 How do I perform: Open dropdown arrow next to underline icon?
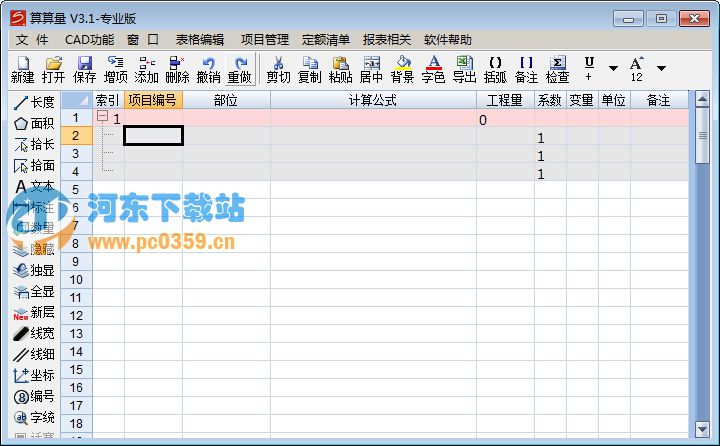click(x=613, y=68)
